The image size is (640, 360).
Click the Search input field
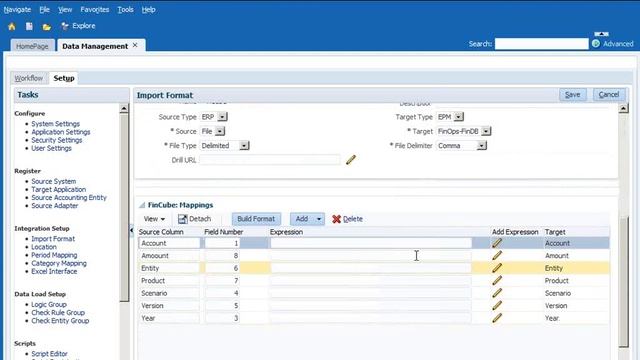coord(542,44)
